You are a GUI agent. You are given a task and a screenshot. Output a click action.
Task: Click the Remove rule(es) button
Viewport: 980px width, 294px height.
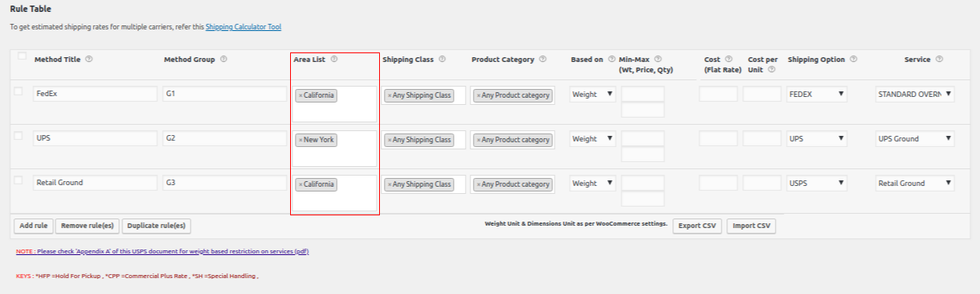[87, 226]
